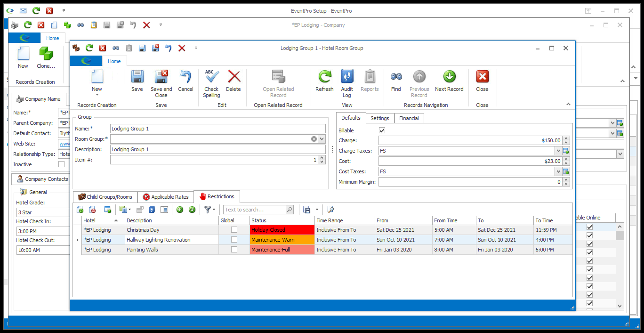Click the Maintenance-Warn orange status cell
Screen dimensions: 644x333
point(282,240)
